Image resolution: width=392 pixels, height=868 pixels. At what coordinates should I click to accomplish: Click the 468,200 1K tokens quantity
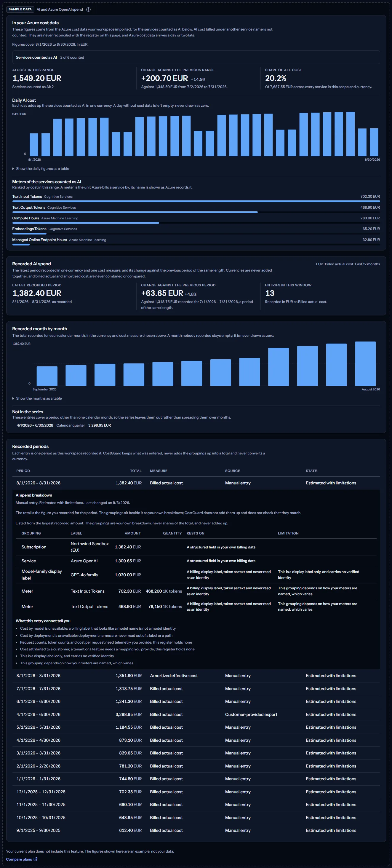coord(164,591)
